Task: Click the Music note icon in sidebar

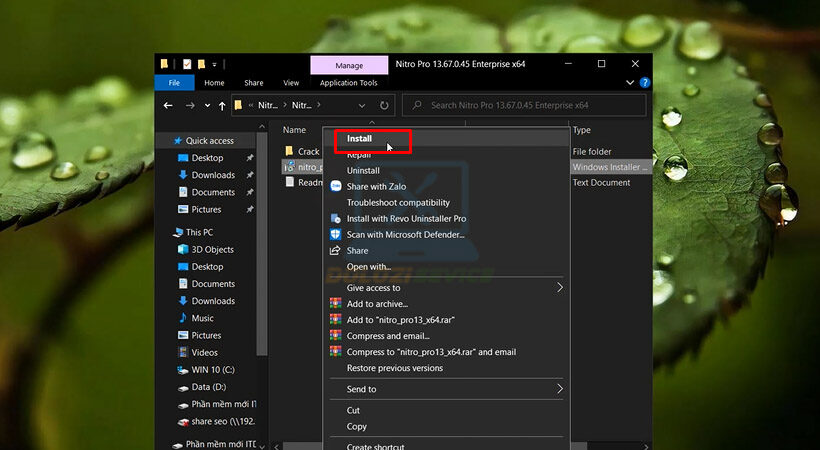Action: [x=183, y=318]
